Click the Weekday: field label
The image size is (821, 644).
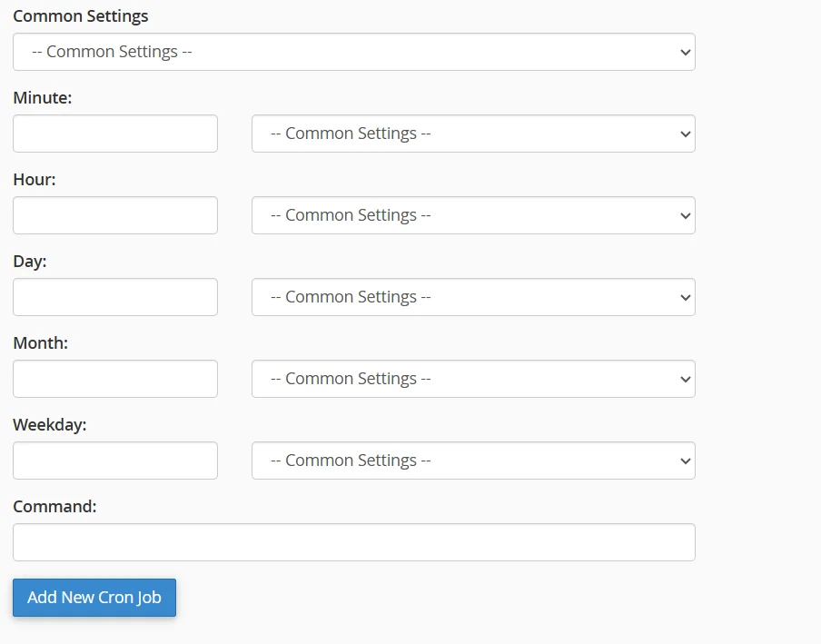point(50,425)
